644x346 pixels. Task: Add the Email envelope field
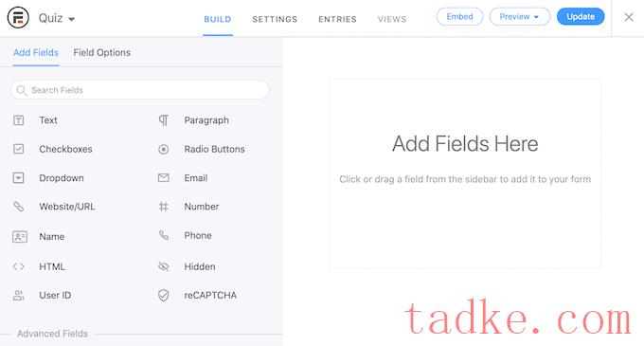(x=164, y=178)
